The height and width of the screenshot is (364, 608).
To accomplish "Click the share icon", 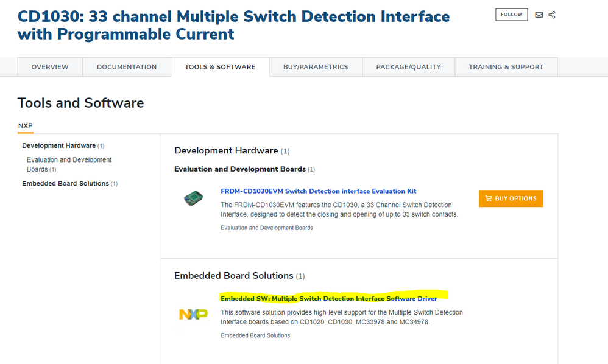I will (x=552, y=15).
